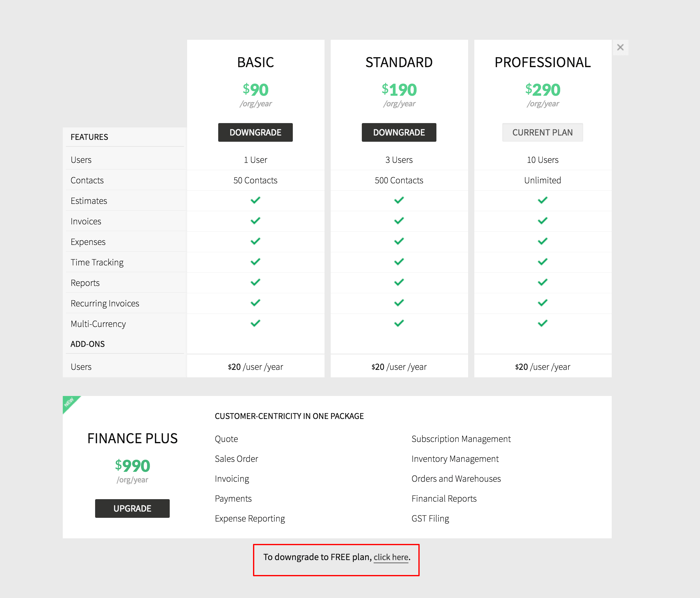Click the Basic plan Multi-Currency checkmark
The width and height of the screenshot is (700, 598).
point(256,323)
